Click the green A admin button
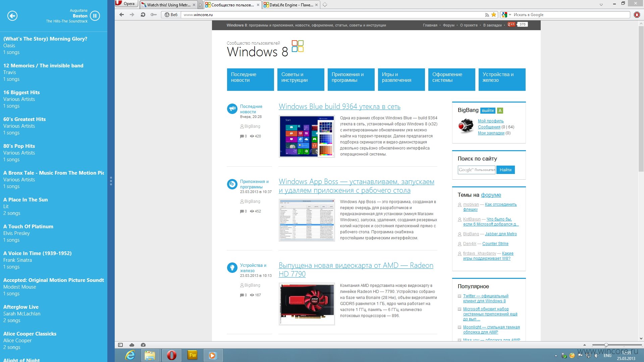 click(500, 111)
